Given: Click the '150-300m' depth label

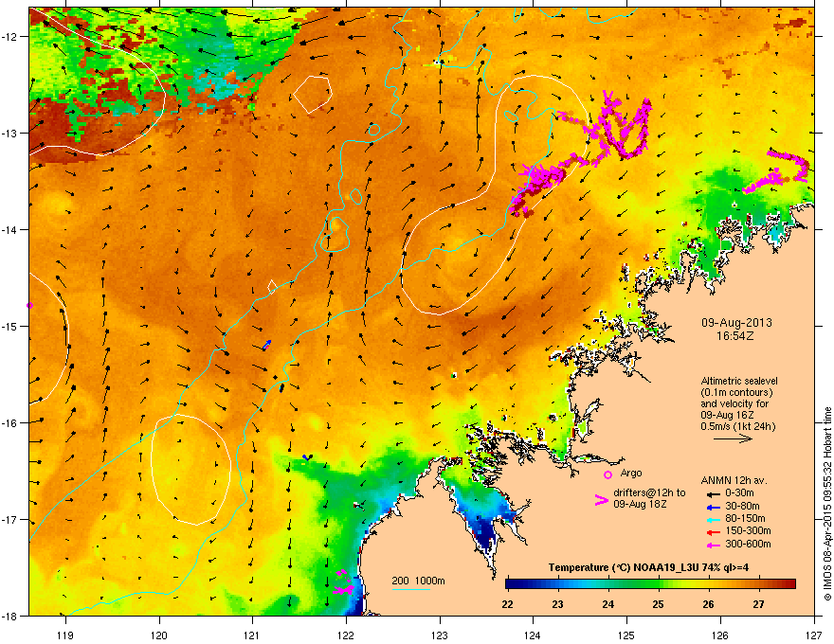Looking at the screenshot, I should pyautogui.click(x=748, y=530).
